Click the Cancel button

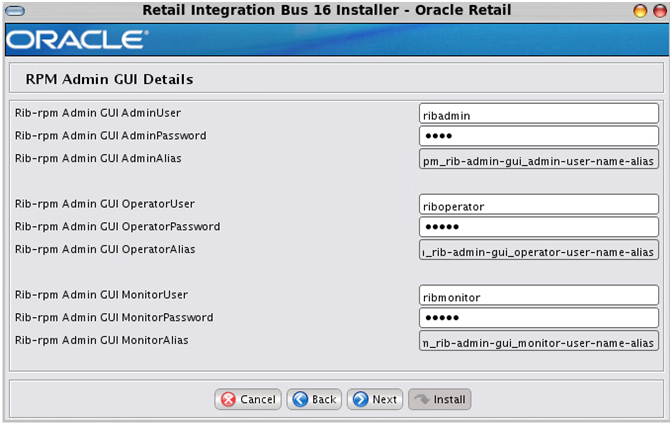pyautogui.click(x=248, y=399)
